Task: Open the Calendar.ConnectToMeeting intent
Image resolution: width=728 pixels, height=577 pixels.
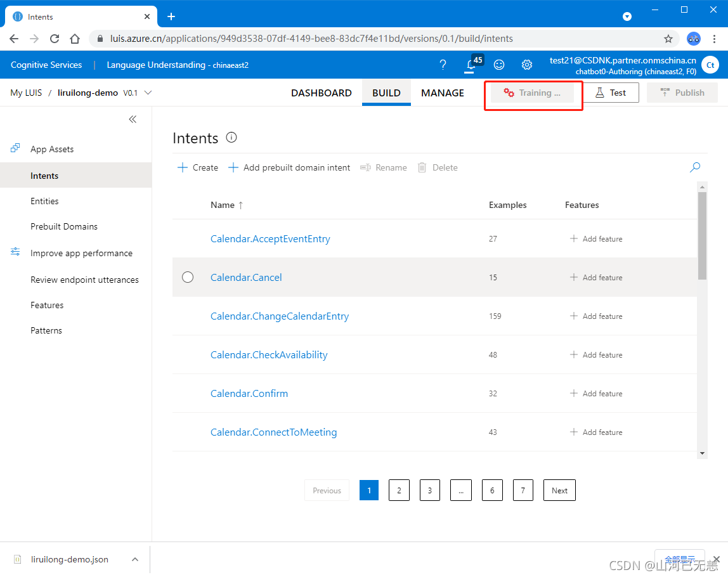Action: coord(273,432)
